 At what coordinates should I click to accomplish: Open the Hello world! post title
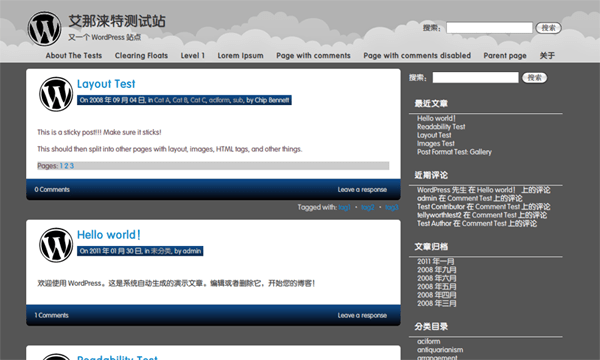tap(109, 235)
